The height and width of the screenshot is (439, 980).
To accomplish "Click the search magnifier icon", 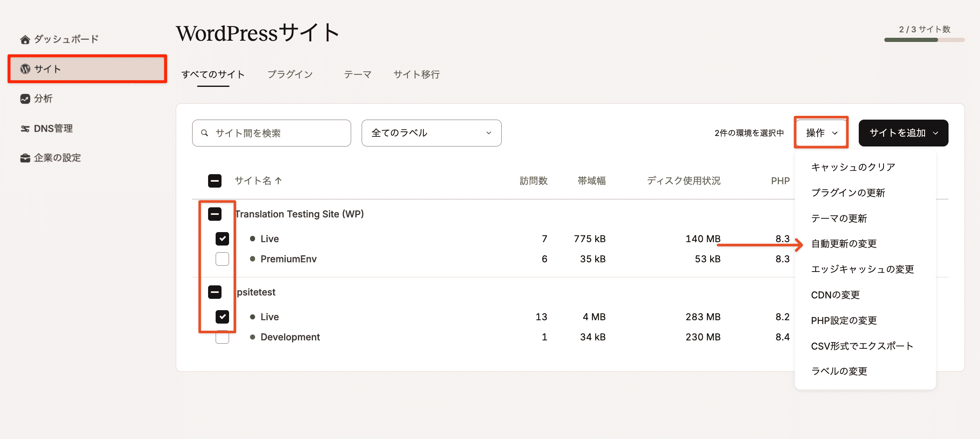I will [204, 133].
